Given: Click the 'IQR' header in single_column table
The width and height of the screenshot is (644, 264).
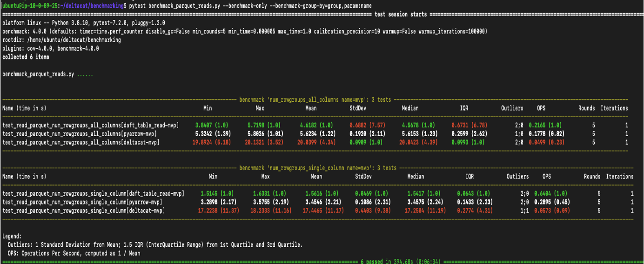Looking at the screenshot, I should [x=470, y=177].
